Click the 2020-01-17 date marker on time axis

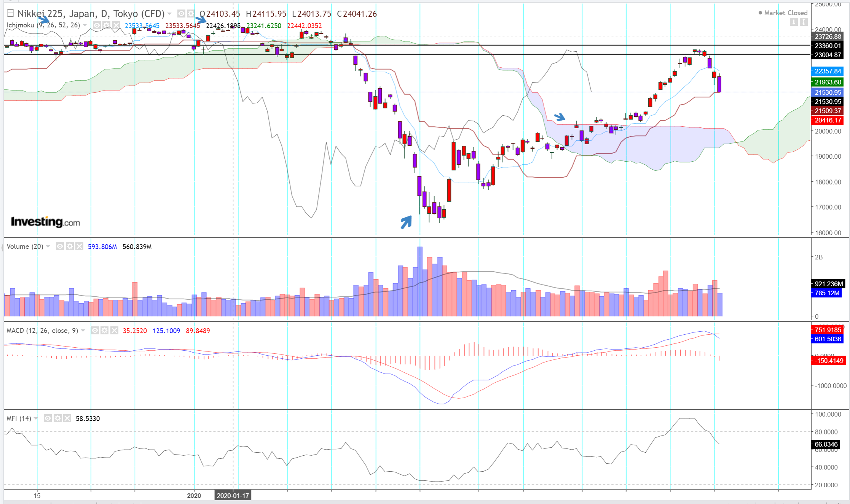tap(233, 496)
